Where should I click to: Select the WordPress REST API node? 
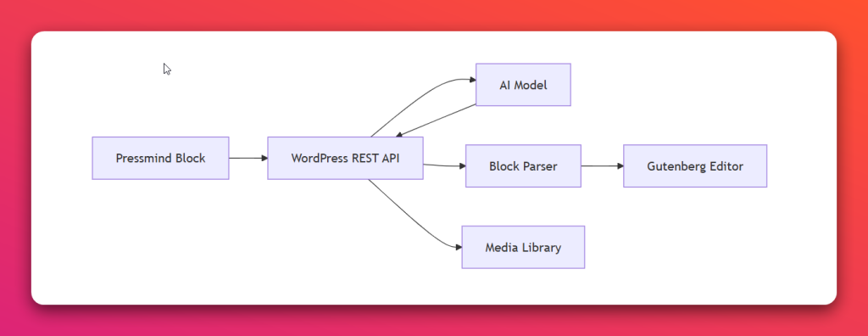(346, 158)
